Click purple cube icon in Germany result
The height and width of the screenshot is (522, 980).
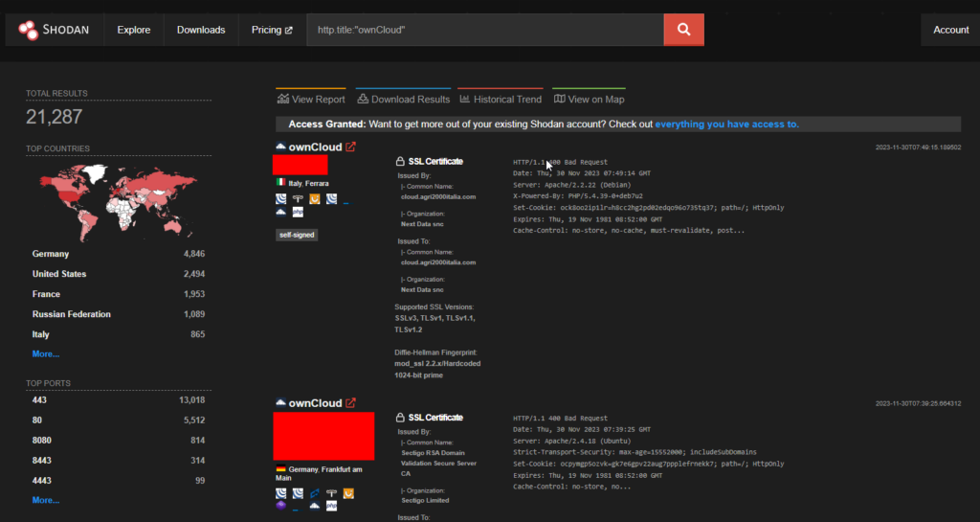(x=281, y=506)
